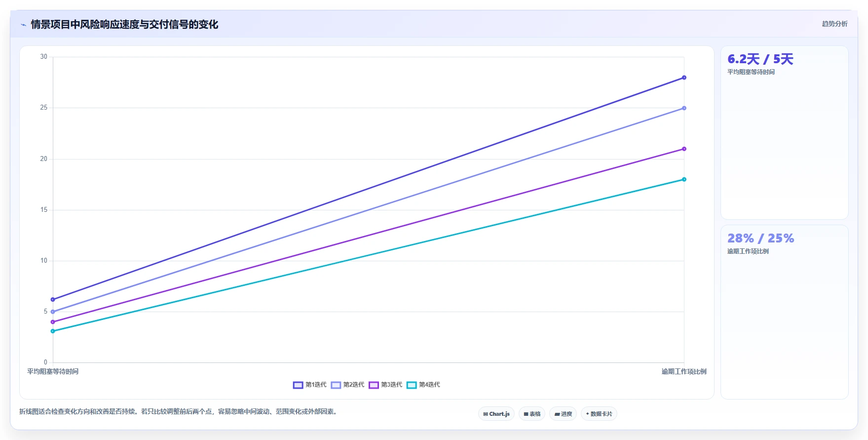This screenshot has height=440, width=868.
Task: Toggle the 第1迭代 legend swatch
Action: (x=298, y=385)
